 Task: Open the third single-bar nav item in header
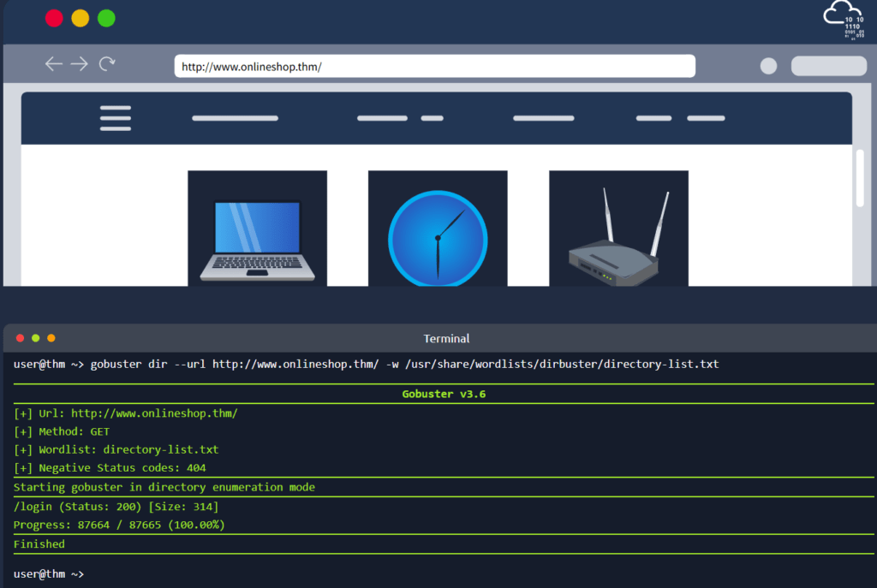(543, 118)
